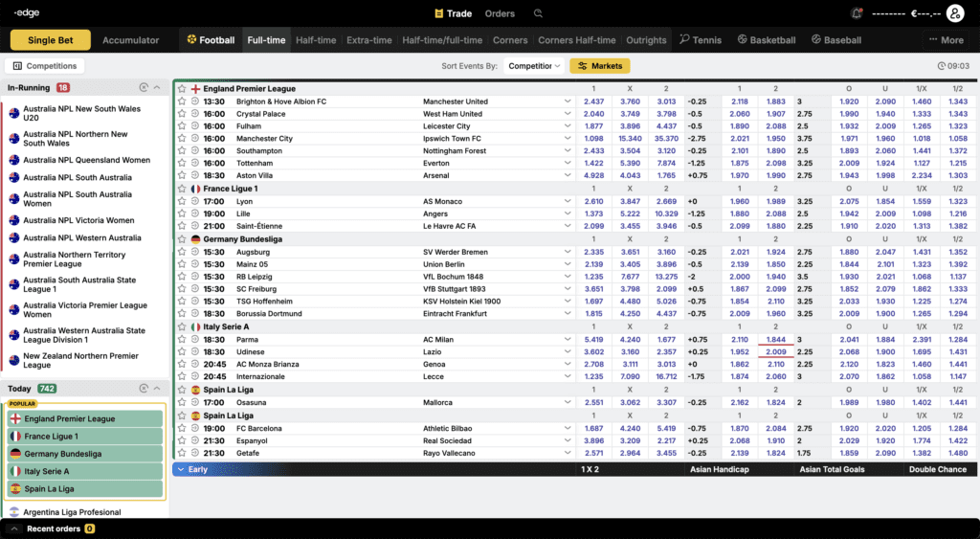Open the Outrights tab
Viewport: 980px width, 539px height.
pyautogui.click(x=646, y=40)
